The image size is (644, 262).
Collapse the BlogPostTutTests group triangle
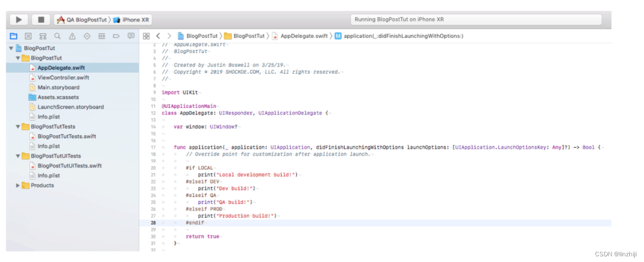pyautogui.click(x=18, y=127)
